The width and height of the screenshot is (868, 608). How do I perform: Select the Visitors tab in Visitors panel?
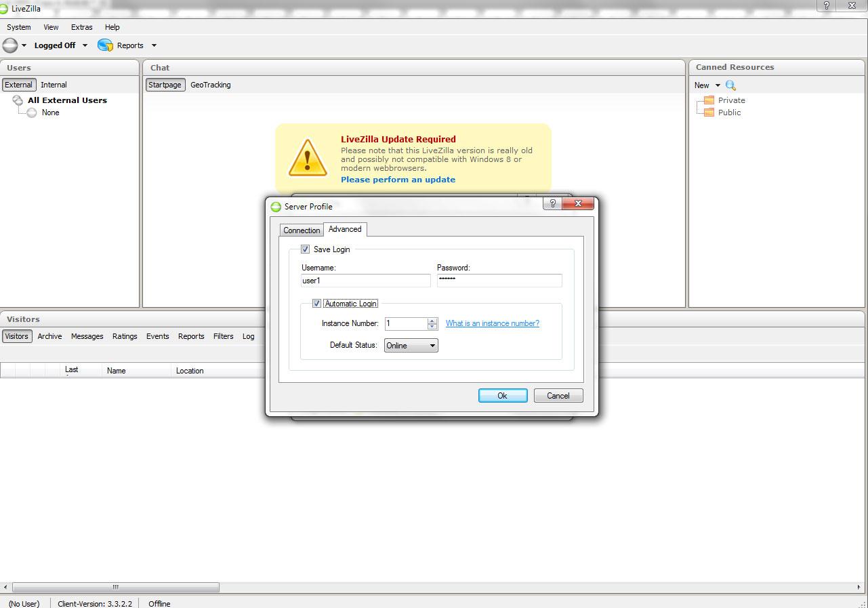(x=17, y=336)
